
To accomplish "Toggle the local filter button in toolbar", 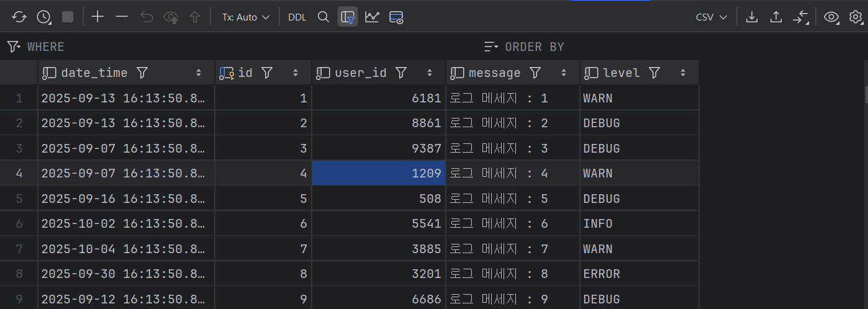I will point(348,17).
